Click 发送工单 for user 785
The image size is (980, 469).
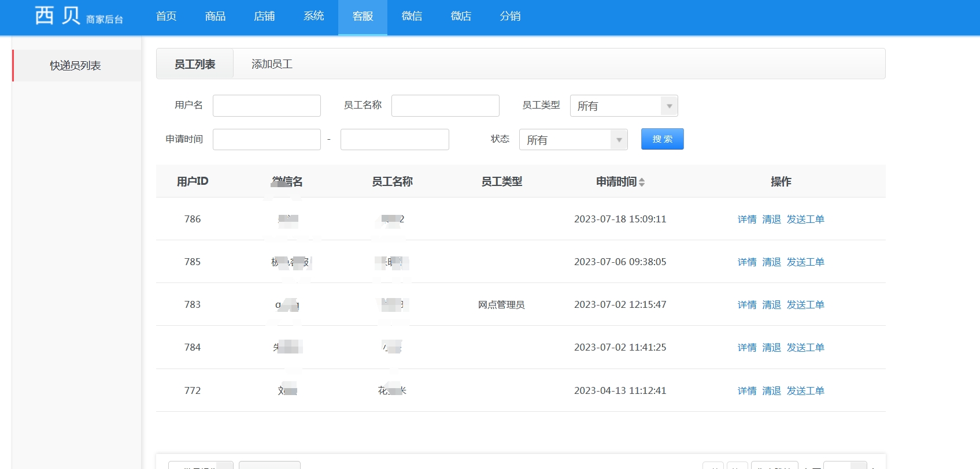(805, 262)
